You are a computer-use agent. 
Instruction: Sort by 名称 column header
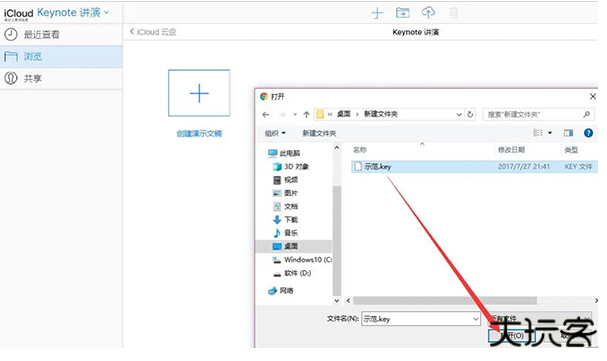[x=360, y=150]
